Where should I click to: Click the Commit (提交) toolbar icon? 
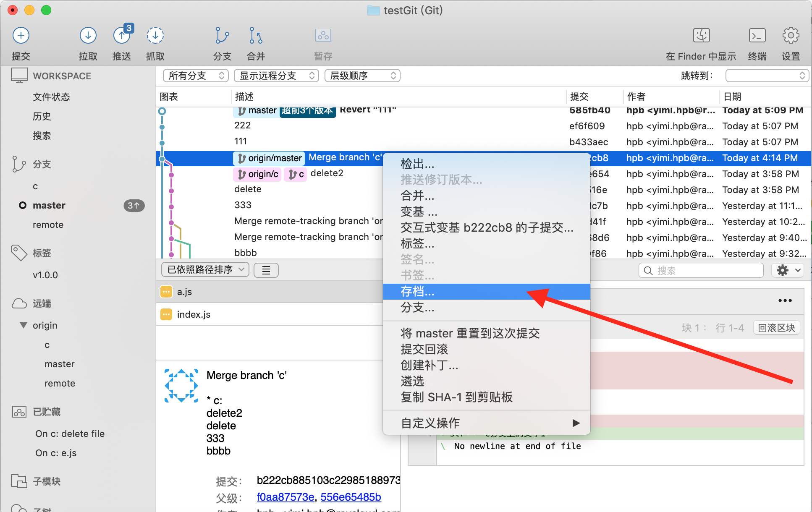click(x=21, y=36)
